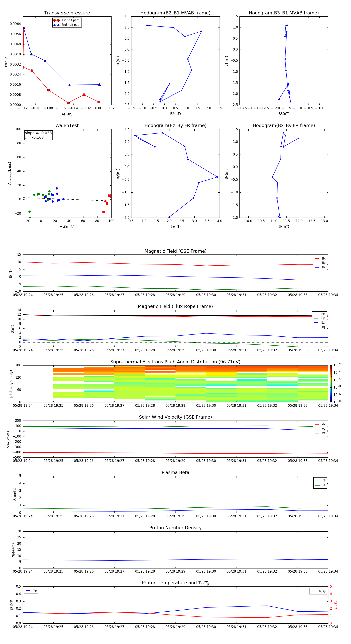Screen dimensions: 351x644
Task: Click the 'Tp(10⁶K)' y-axis label
Action: click(x=11, y=605)
